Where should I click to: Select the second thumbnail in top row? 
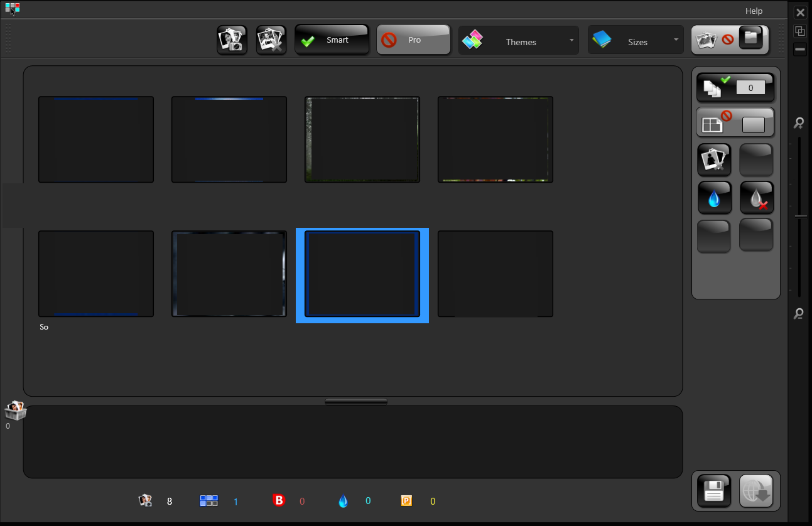pyautogui.click(x=229, y=139)
